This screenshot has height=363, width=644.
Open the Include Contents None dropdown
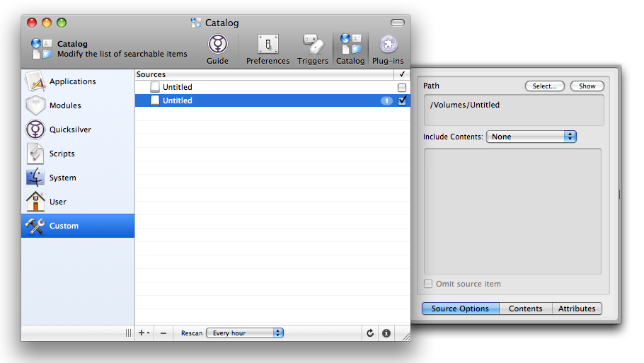[531, 137]
